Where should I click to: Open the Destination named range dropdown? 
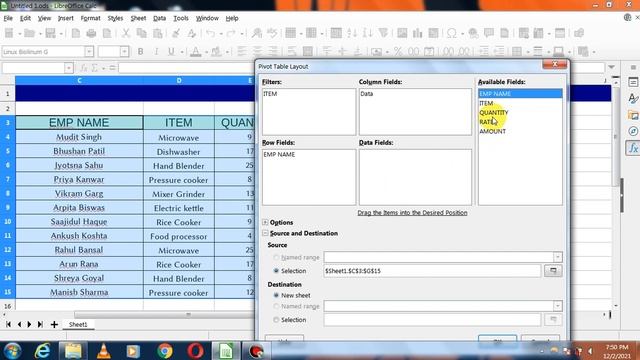[558, 306]
